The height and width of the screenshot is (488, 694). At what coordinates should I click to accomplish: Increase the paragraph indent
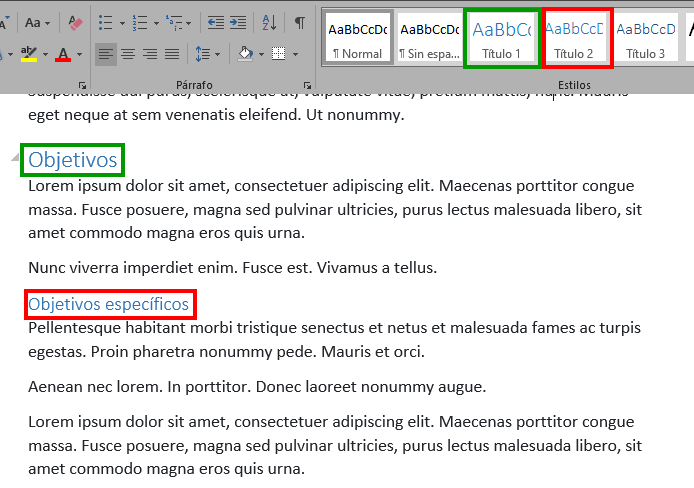click(239, 22)
